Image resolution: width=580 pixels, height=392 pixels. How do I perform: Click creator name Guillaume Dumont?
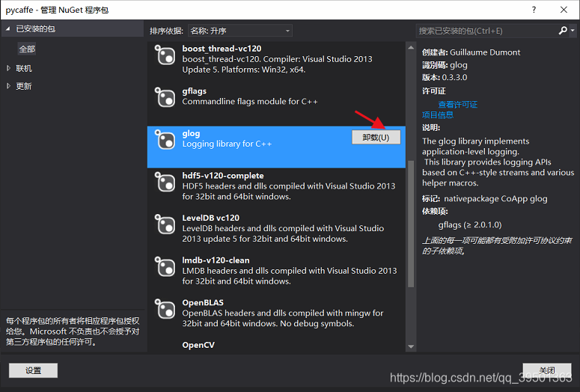[485, 52]
